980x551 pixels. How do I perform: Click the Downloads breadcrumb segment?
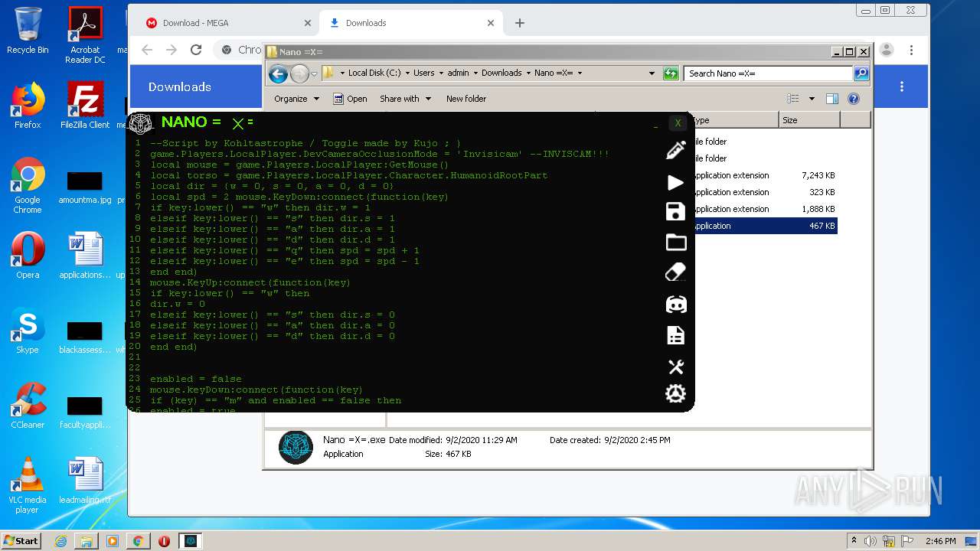pyautogui.click(x=501, y=73)
